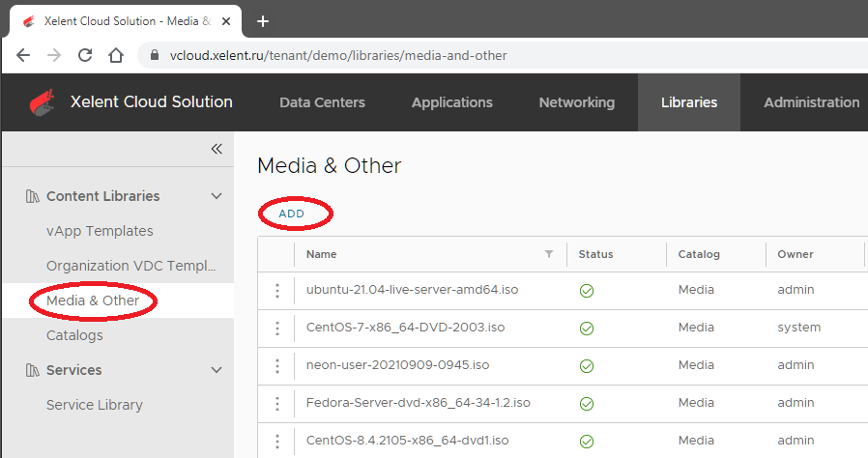
Task: Click the Xelent Cloud Solution logo icon
Action: (43, 102)
